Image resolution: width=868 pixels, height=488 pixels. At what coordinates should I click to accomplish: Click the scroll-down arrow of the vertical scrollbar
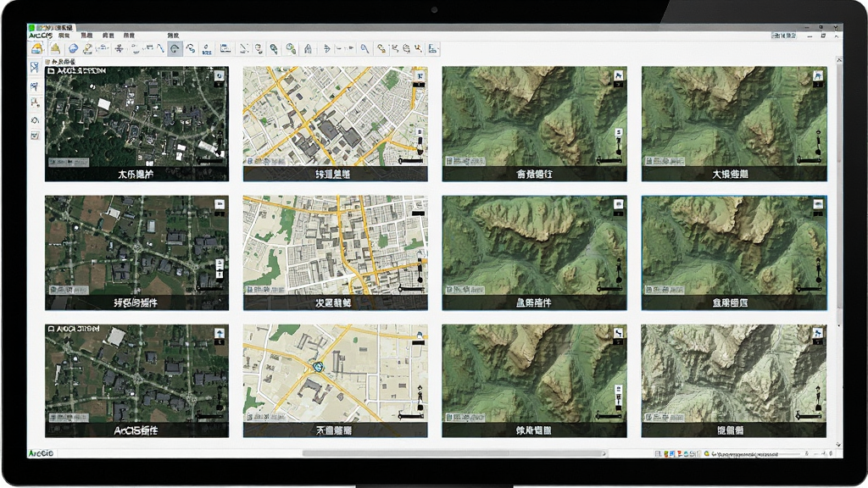tap(839, 444)
